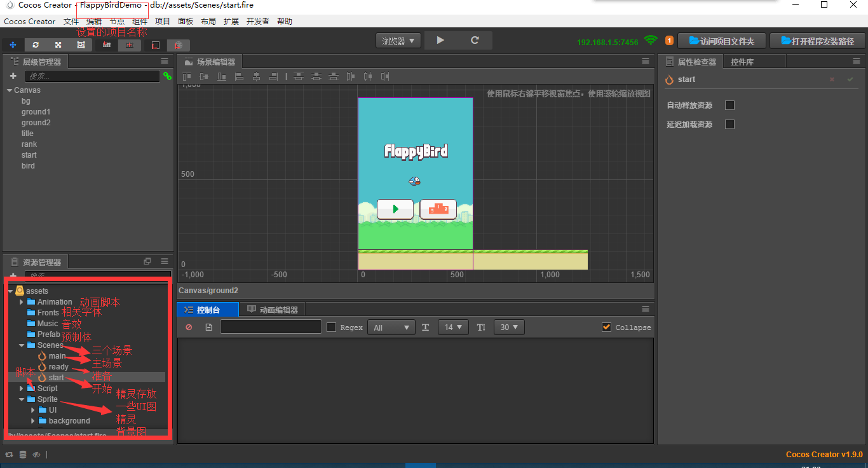The width and height of the screenshot is (868, 468).
Task: Align selected nodes to left edge
Action: (240, 76)
